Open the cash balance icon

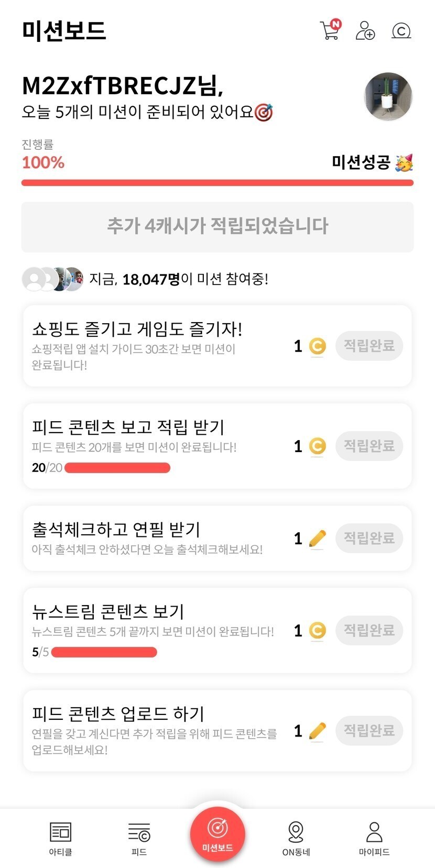tap(401, 31)
